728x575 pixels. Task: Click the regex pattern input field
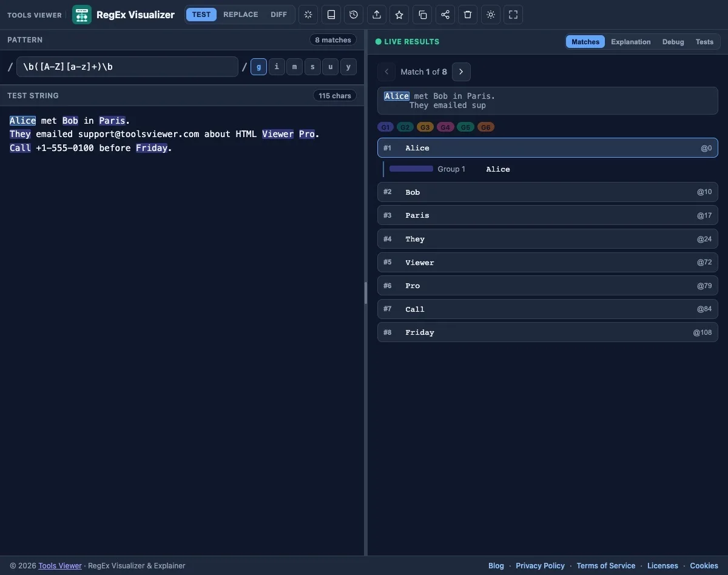pyautogui.click(x=127, y=67)
